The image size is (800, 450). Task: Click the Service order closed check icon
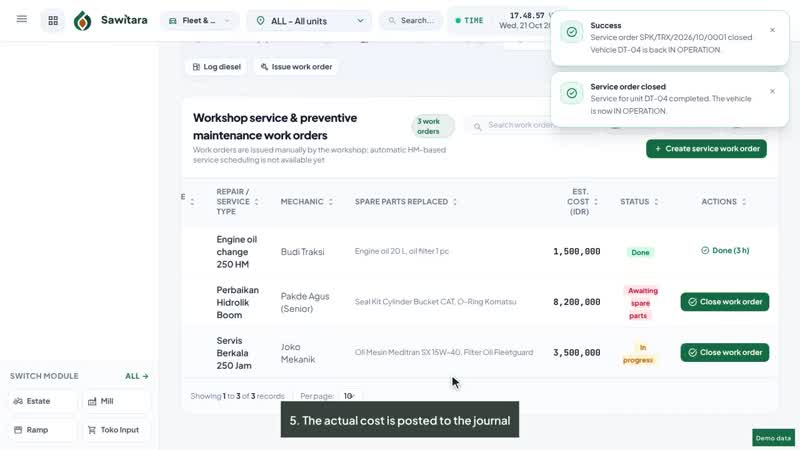(x=571, y=93)
